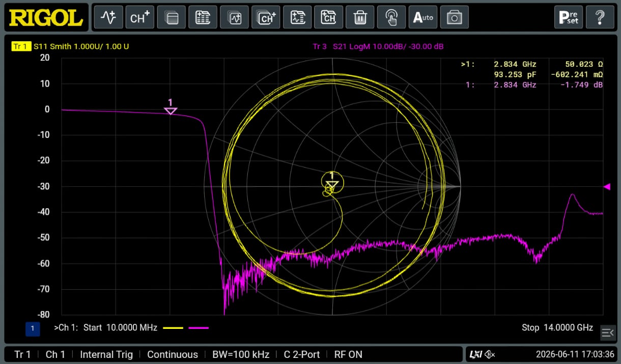Click S11 Smith 1.000U/ 1.00 U trace title
The width and height of the screenshot is (621, 364).
[81, 46]
